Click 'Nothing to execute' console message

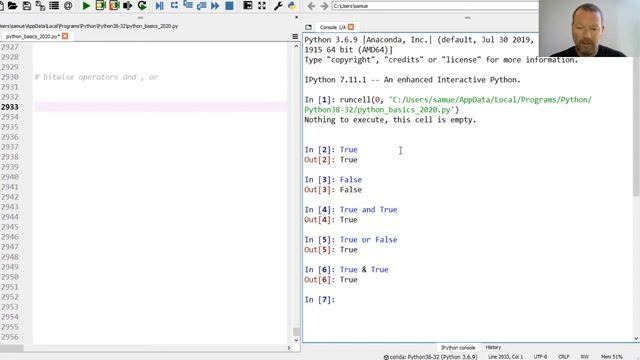tap(390, 120)
